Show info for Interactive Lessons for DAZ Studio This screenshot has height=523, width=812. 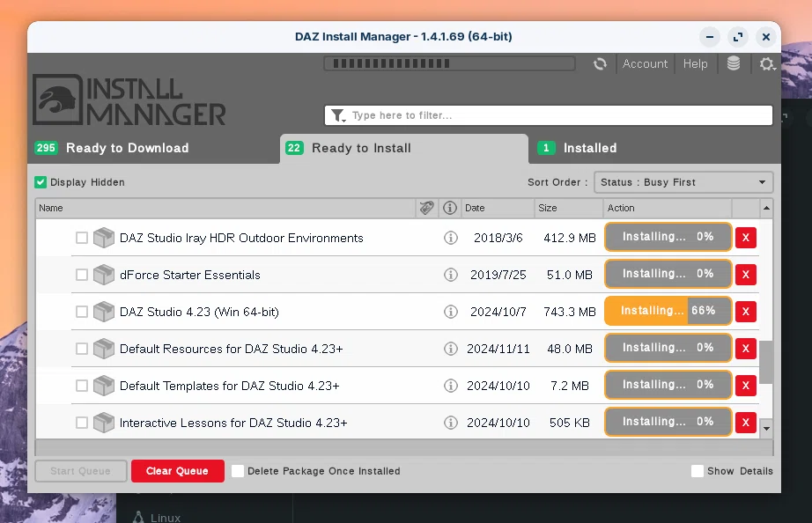(451, 423)
